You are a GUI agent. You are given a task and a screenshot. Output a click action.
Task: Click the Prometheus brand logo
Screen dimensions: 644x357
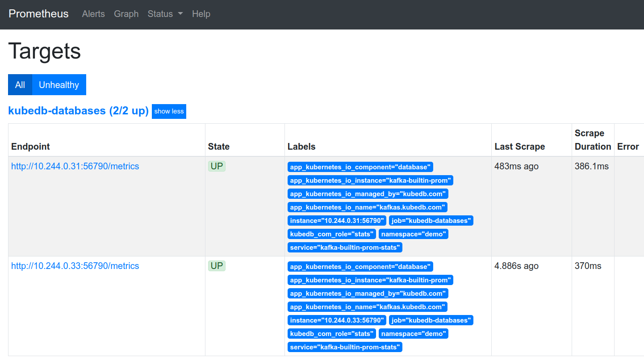[x=38, y=14]
